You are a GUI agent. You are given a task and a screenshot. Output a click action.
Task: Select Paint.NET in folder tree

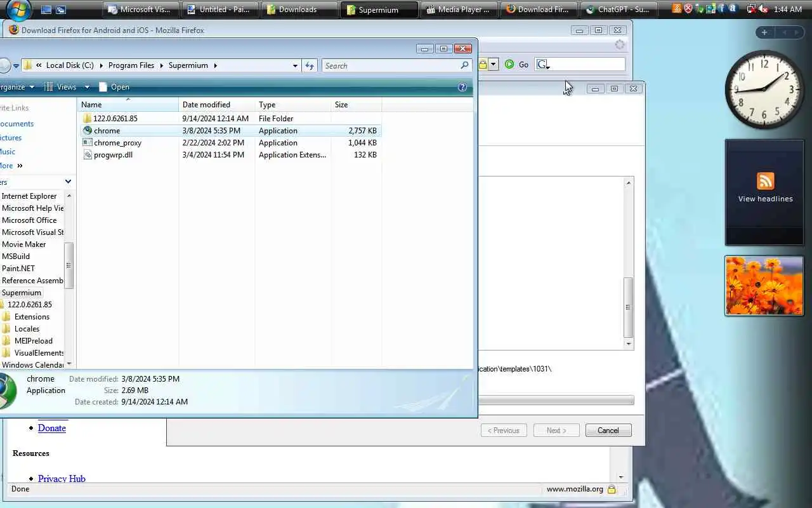(18, 269)
